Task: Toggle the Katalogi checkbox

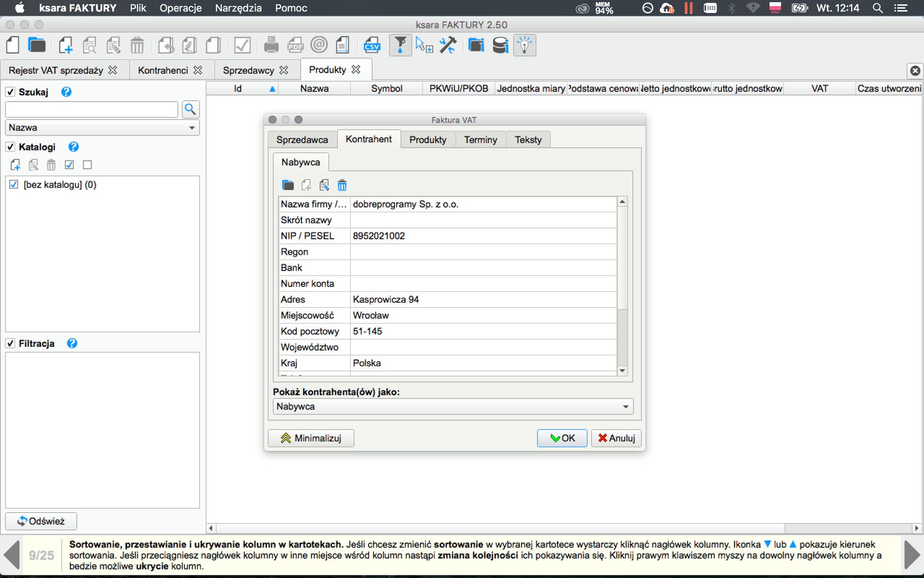Action: [10, 147]
